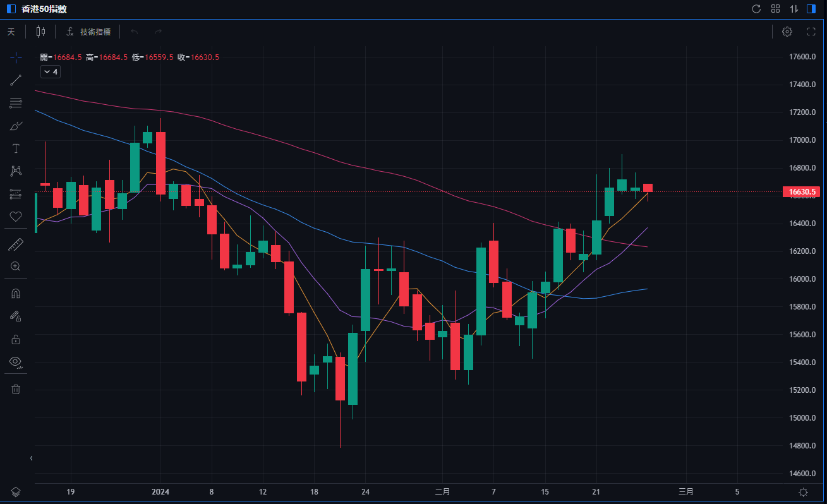
Task: Click the bottom-right axis settings icon
Action: [803, 492]
